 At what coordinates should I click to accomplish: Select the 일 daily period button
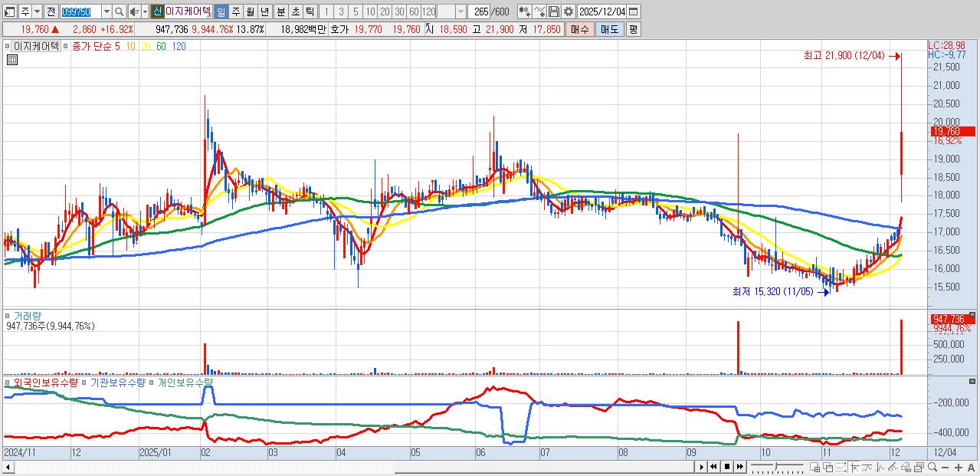(x=221, y=11)
